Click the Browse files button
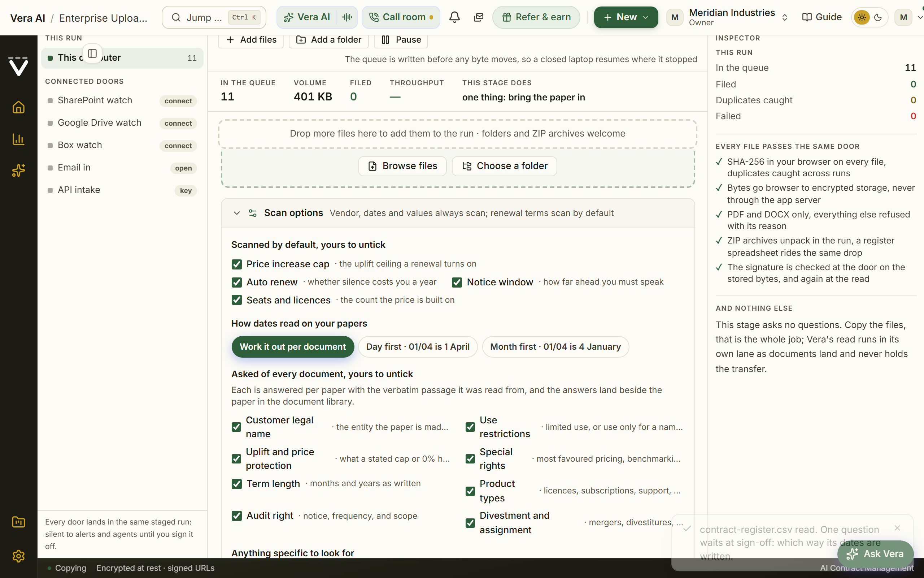This screenshot has width=924, height=578. pyautogui.click(x=402, y=166)
